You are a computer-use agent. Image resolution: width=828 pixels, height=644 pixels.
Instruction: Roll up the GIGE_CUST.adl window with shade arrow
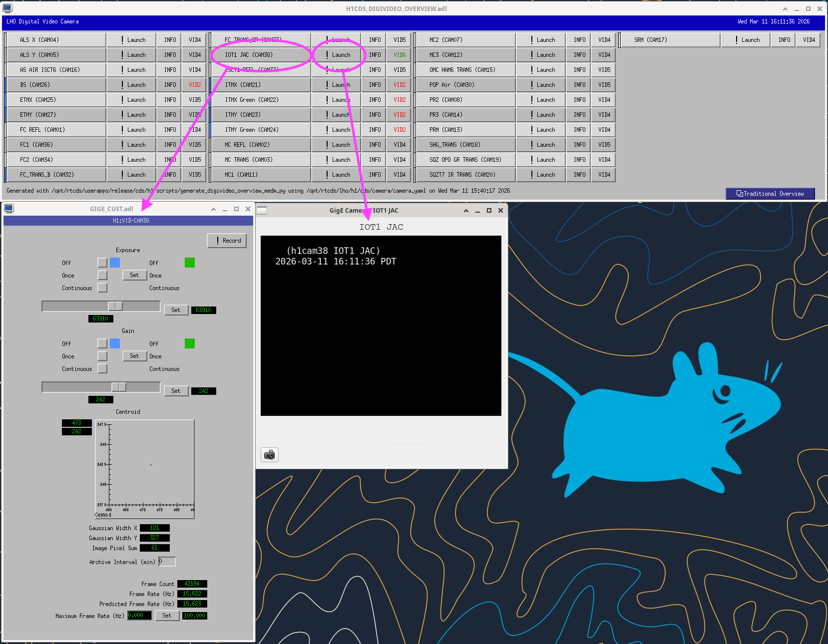(213, 209)
